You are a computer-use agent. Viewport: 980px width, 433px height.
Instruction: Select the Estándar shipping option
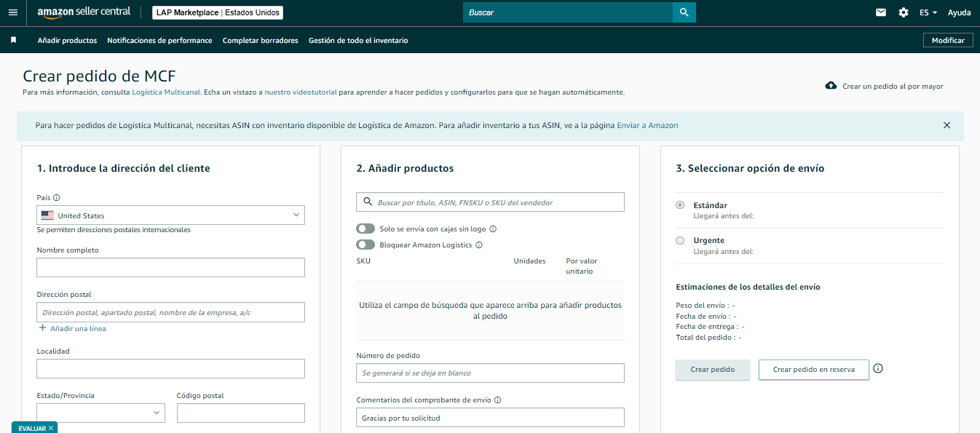(680, 205)
